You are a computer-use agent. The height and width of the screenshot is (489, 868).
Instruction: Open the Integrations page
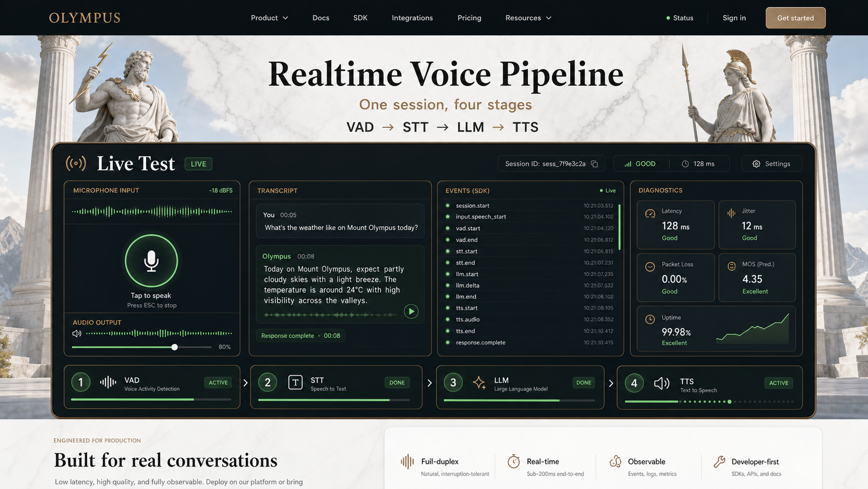point(412,18)
